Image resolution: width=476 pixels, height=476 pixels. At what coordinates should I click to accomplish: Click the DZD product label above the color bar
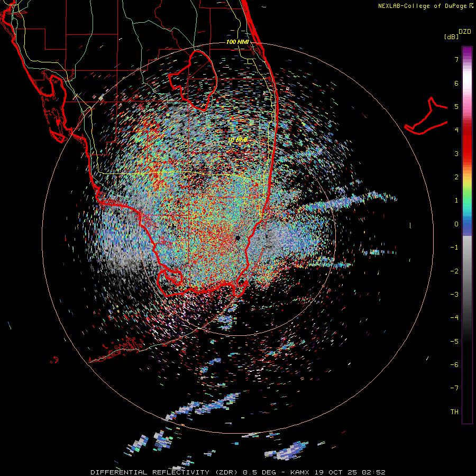pos(465,32)
